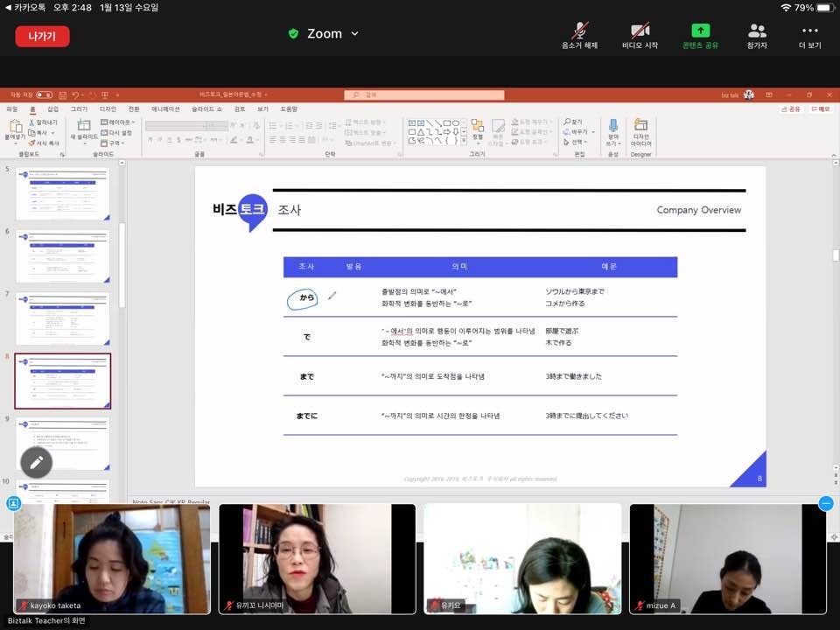Expand the Undo history dropdown arrow

point(82,95)
